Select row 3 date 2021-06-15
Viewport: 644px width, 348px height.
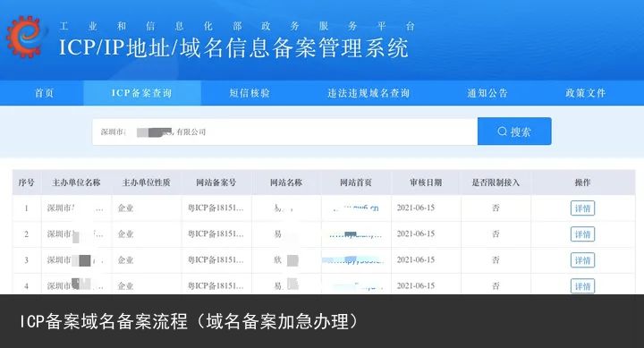pyautogui.click(x=416, y=259)
